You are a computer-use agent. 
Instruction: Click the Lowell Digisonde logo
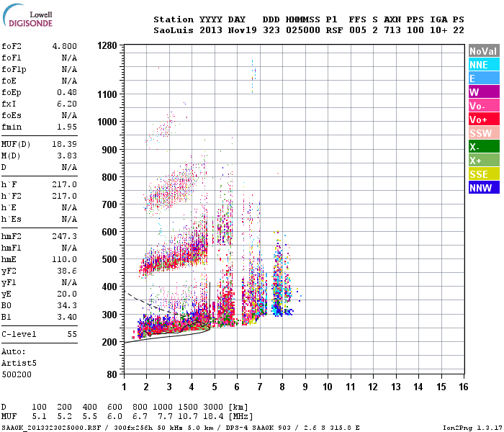tap(27, 16)
